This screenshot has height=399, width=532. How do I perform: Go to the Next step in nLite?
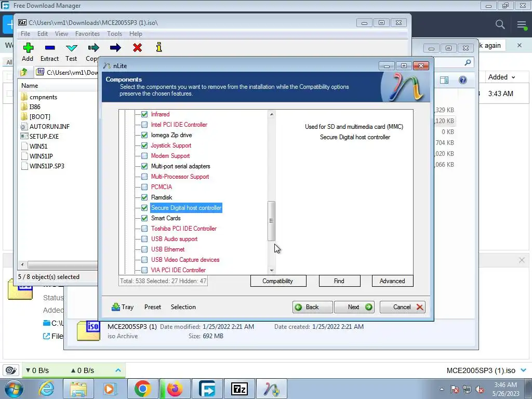pos(354,307)
